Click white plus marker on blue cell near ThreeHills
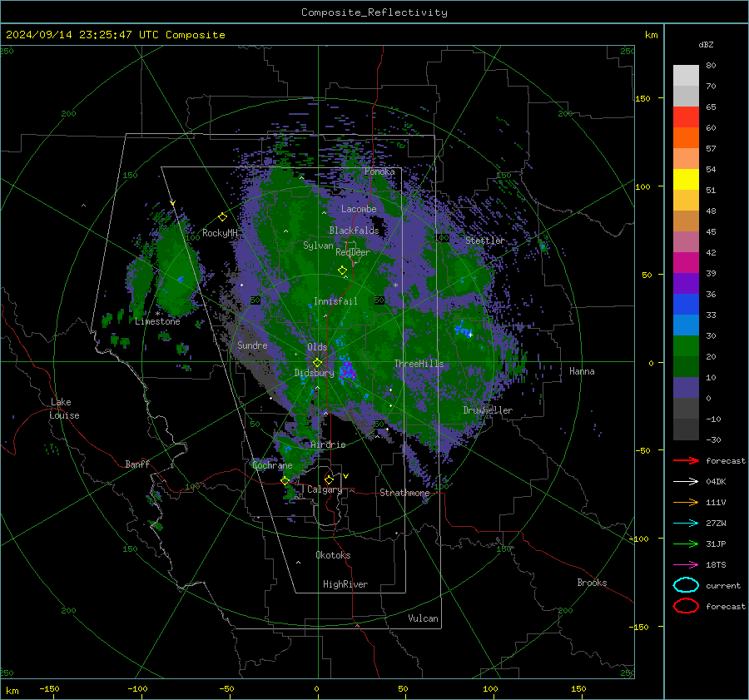Screen dimensions: 749x700 pyautogui.click(x=470, y=335)
